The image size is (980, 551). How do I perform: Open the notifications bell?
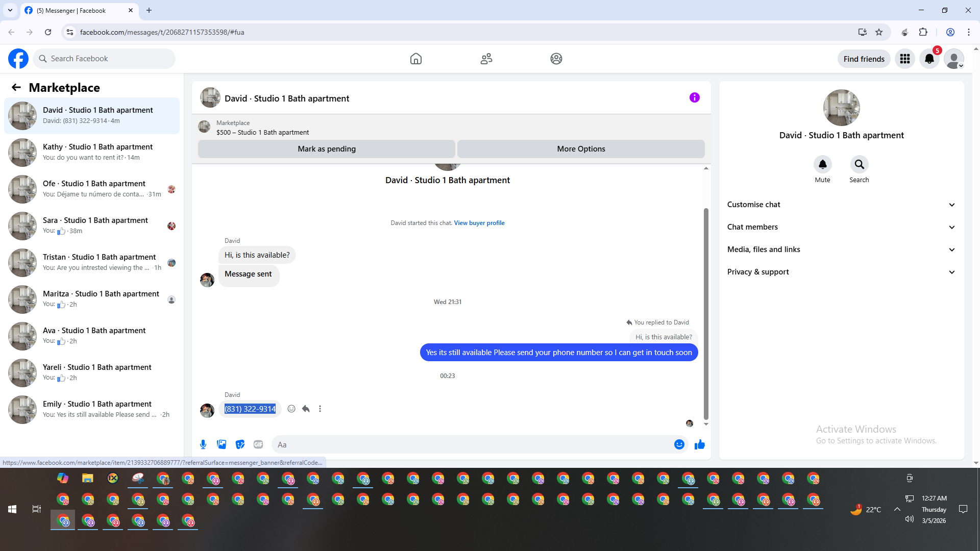tap(929, 59)
